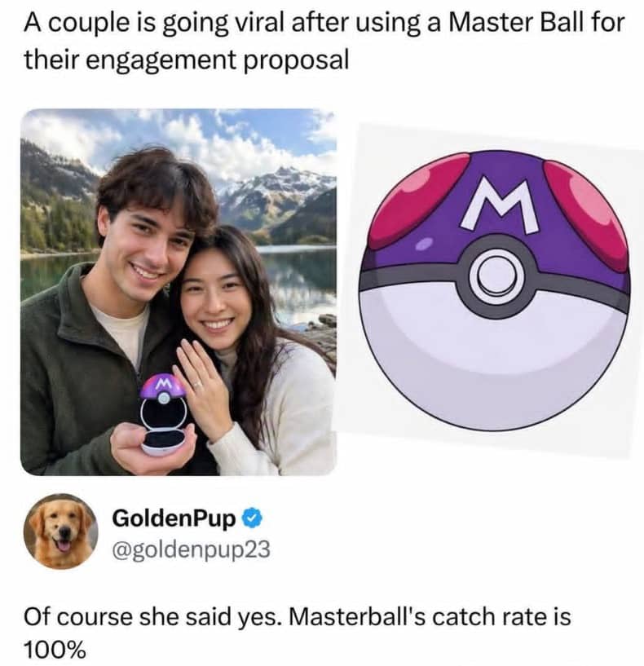Click the blue verified badge beside GoldenPup
This screenshot has width=644, height=666.
click(x=253, y=518)
